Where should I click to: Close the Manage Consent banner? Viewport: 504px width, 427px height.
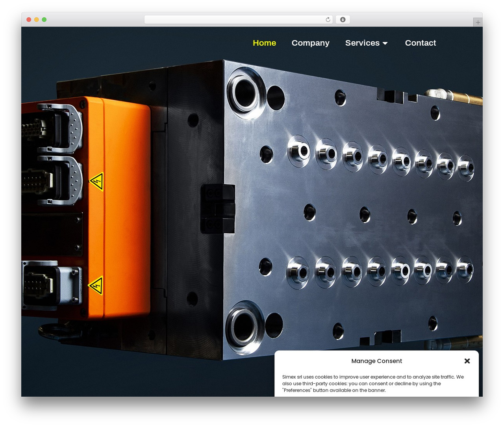[467, 361]
